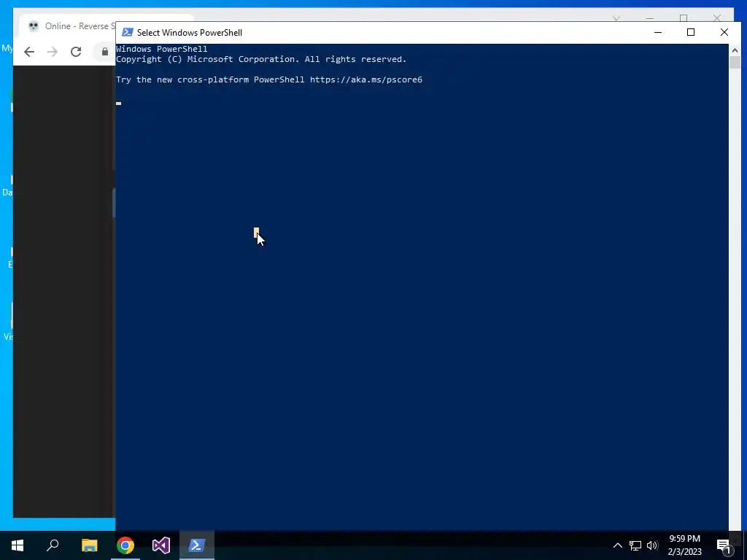The image size is (747, 560).
Task: Launch Visual Studio from taskbar
Action: [x=161, y=545]
